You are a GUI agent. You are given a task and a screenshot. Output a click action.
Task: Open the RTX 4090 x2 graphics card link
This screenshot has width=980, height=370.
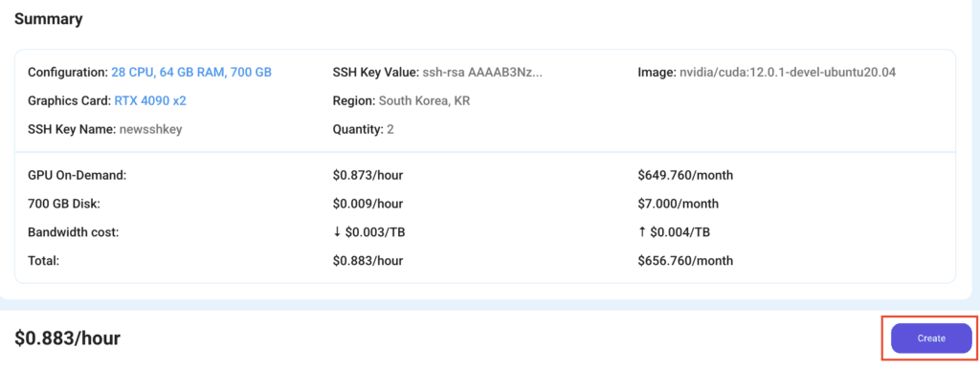pos(150,100)
